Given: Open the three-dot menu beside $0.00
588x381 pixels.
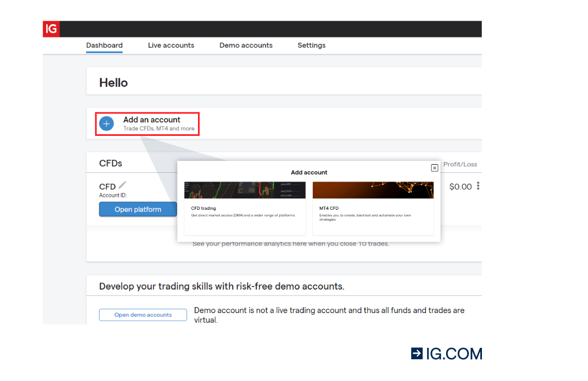Looking at the screenshot, I should pyautogui.click(x=478, y=186).
